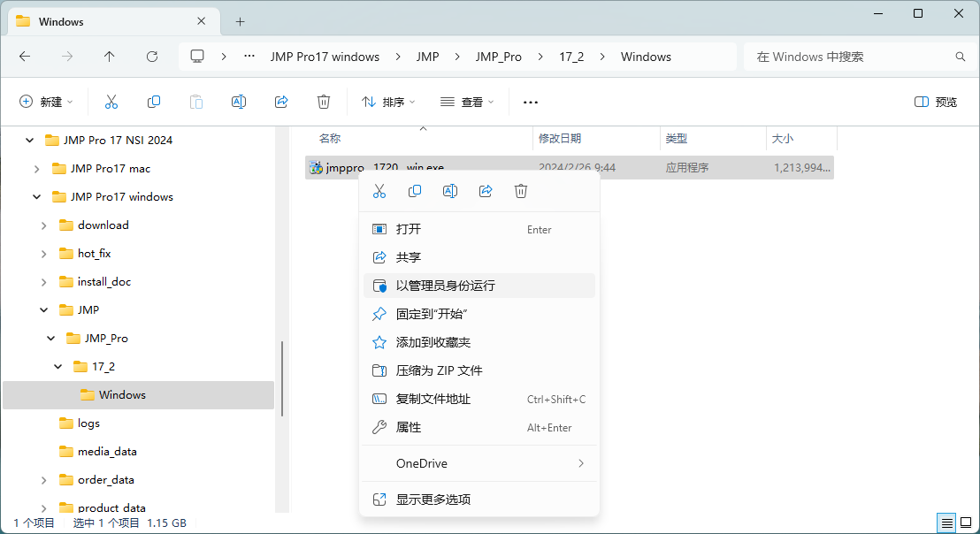Expand the hot_fix folder node
The height and width of the screenshot is (534, 980).
[43, 254]
